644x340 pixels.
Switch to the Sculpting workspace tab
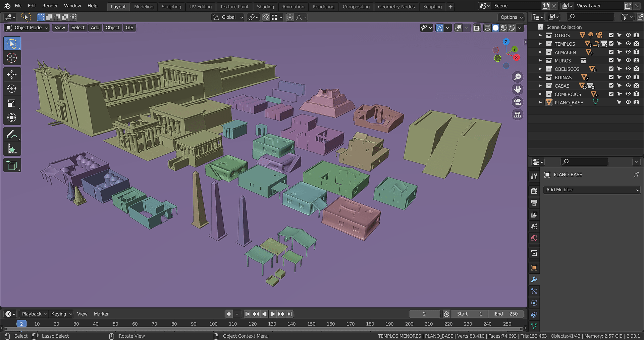pyautogui.click(x=171, y=6)
